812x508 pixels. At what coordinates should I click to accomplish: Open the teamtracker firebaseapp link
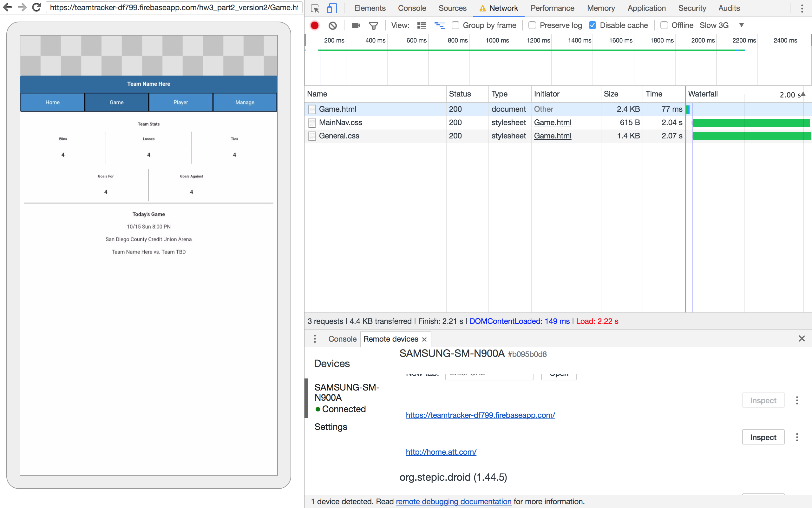click(480, 415)
